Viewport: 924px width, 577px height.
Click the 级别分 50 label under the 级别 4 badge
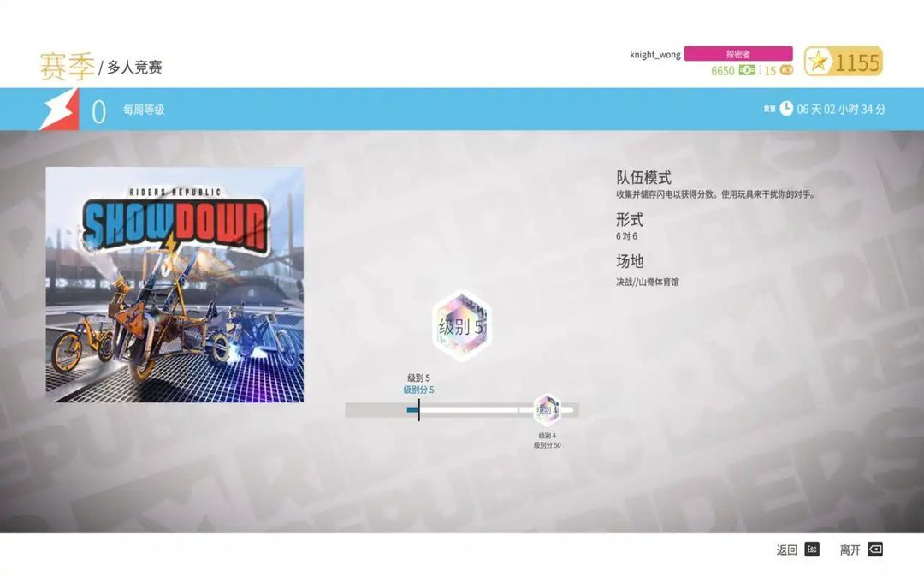tap(547, 445)
